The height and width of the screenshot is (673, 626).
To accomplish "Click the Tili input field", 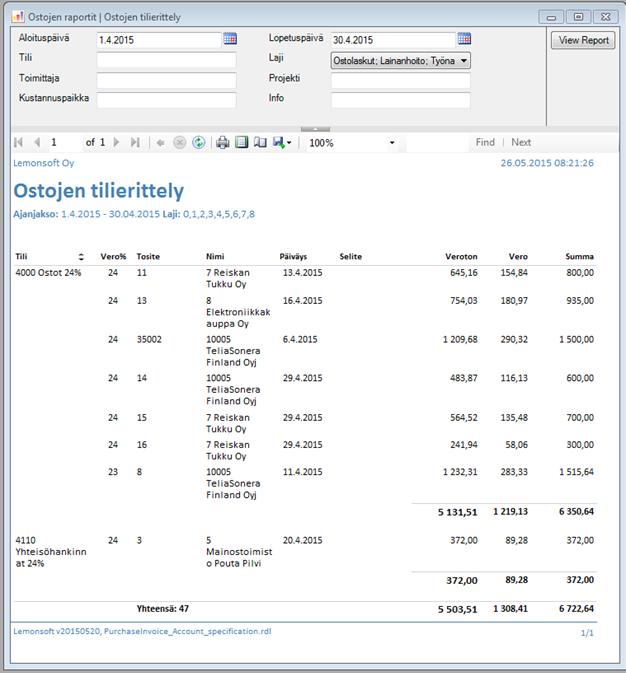I will [167, 60].
